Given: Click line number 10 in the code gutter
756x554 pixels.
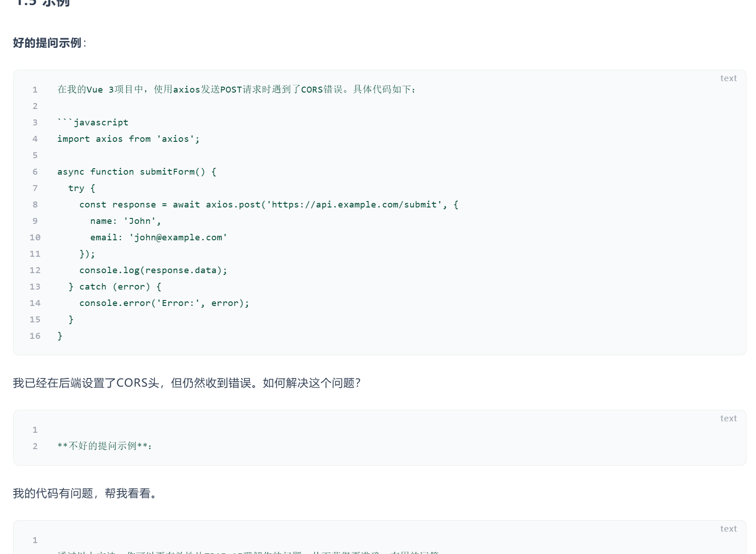Looking at the screenshot, I should [35, 237].
